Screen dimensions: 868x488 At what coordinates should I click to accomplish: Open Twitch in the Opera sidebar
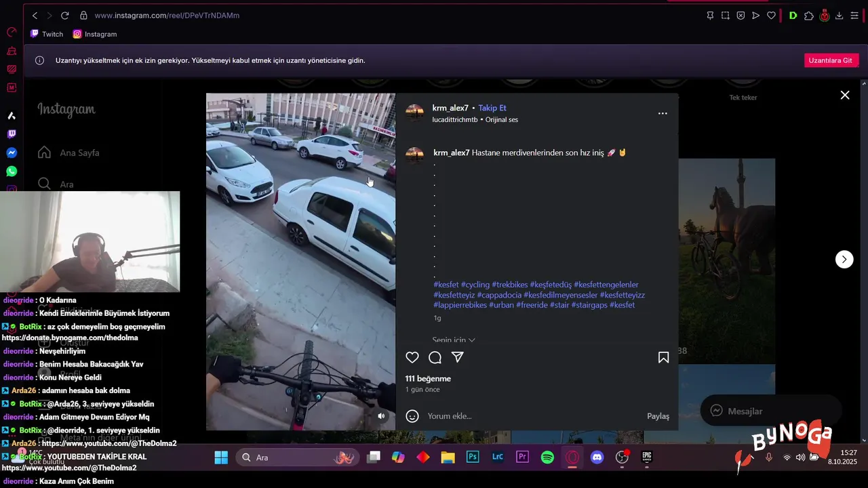pyautogui.click(x=12, y=134)
